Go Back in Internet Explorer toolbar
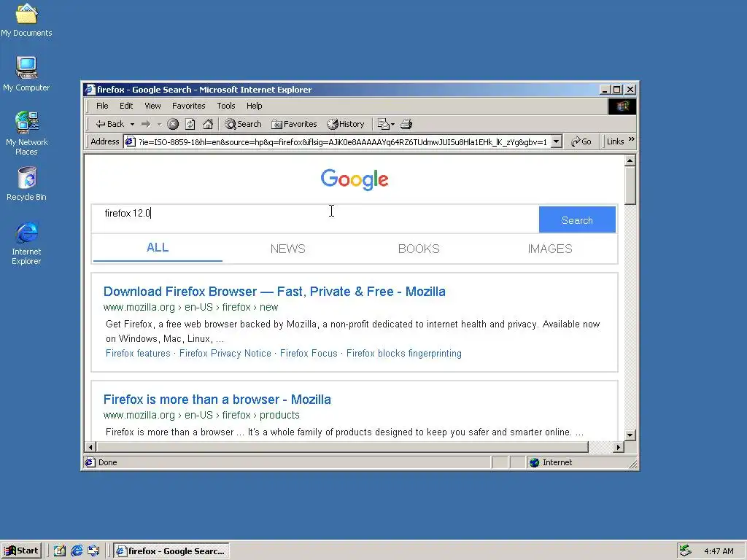Image resolution: width=747 pixels, height=560 pixels. tap(110, 124)
